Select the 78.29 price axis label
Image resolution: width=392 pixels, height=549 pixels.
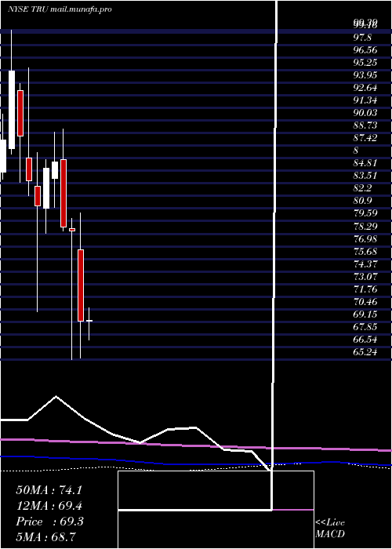[x=365, y=227]
